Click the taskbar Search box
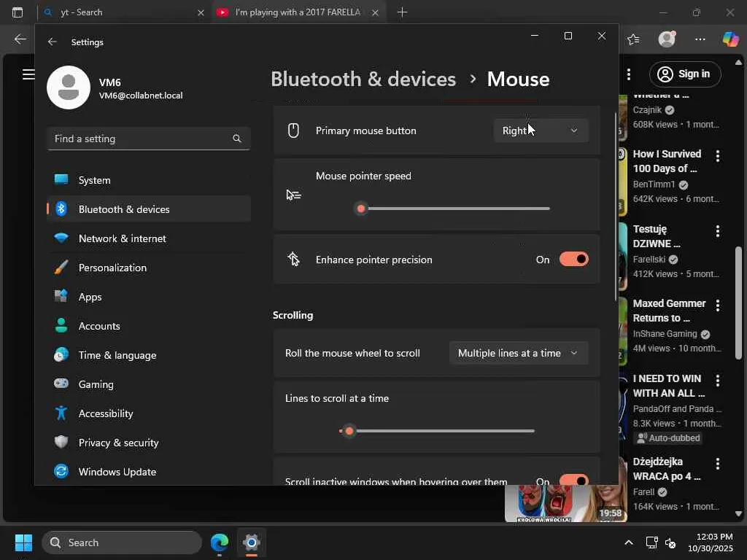Image resolution: width=747 pixels, height=560 pixels. point(122,542)
